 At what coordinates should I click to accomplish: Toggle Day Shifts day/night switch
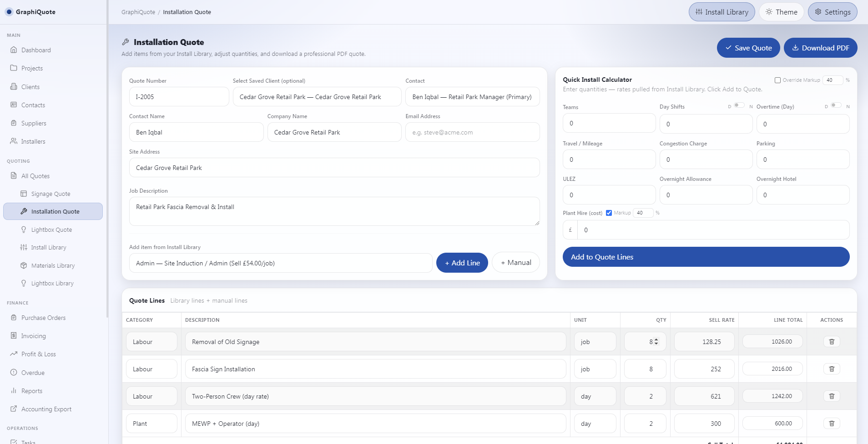739,105
